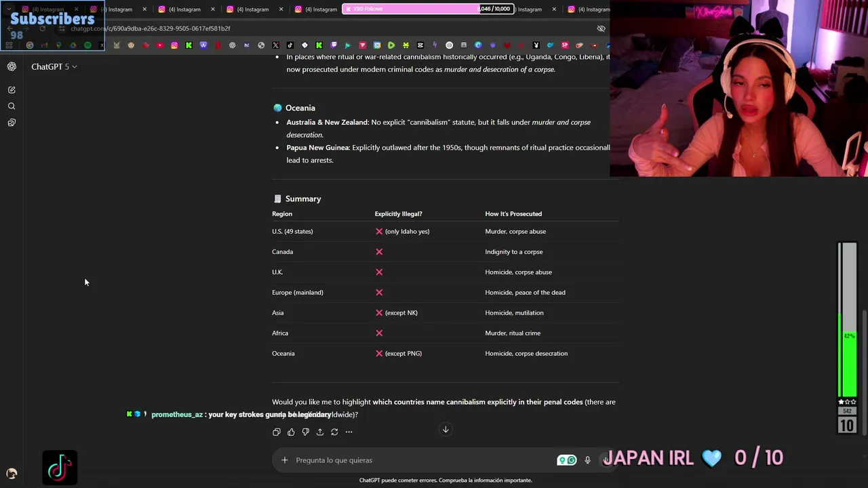This screenshot has width=868, height=488.
Task: Click "Papua New Guinea:" bullet text
Action: pyautogui.click(x=318, y=147)
